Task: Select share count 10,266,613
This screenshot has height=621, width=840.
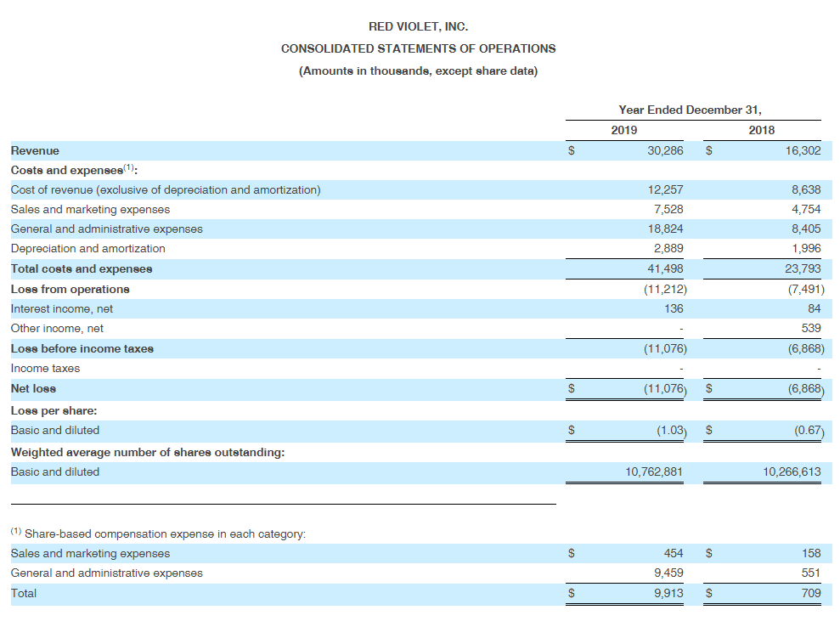Action: coord(792,472)
